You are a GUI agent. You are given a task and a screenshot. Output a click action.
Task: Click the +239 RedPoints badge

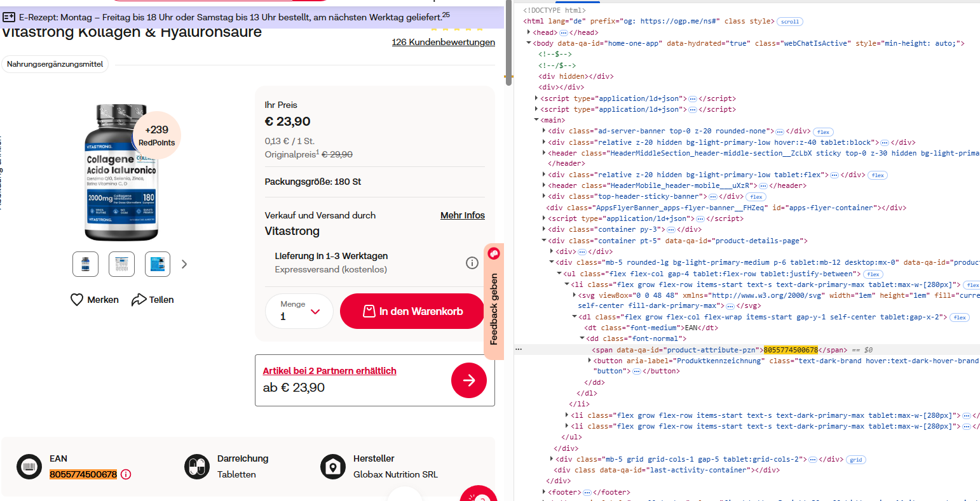(156, 135)
